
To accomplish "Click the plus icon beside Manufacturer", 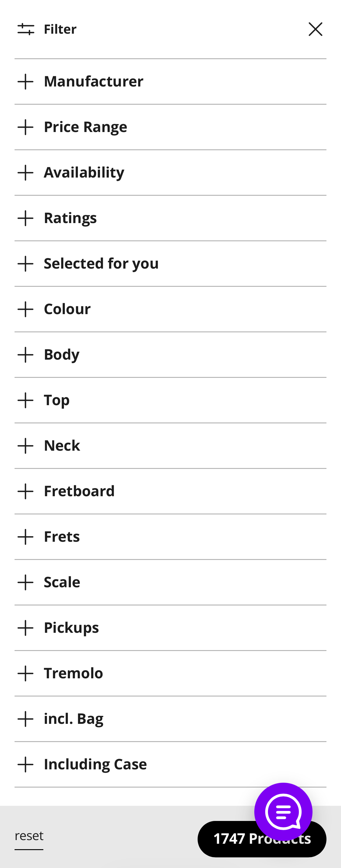I will click(x=25, y=82).
